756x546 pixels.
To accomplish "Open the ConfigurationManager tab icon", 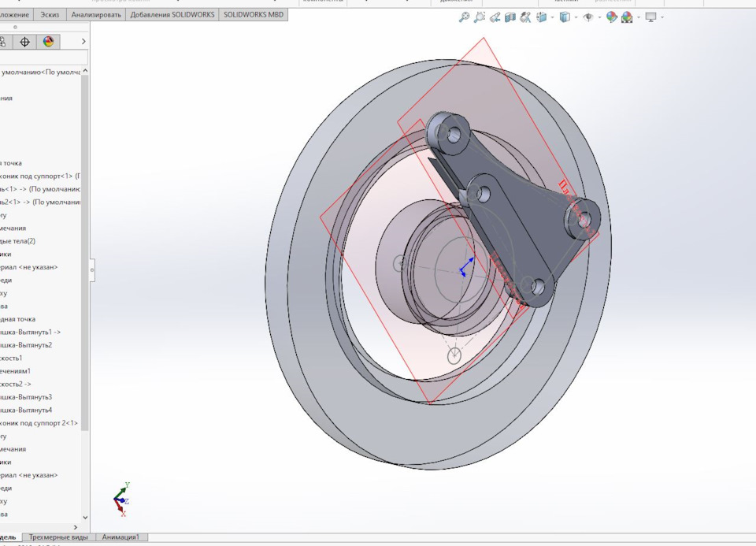I will 5,42.
